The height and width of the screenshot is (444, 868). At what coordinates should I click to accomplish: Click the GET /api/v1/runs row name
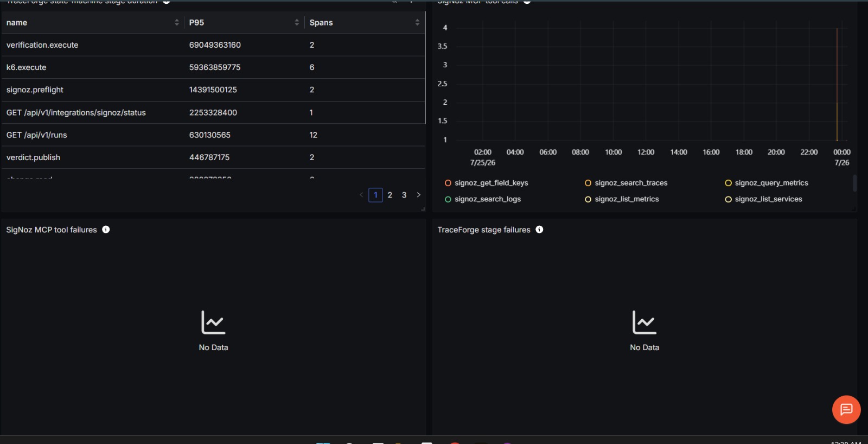(x=36, y=135)
